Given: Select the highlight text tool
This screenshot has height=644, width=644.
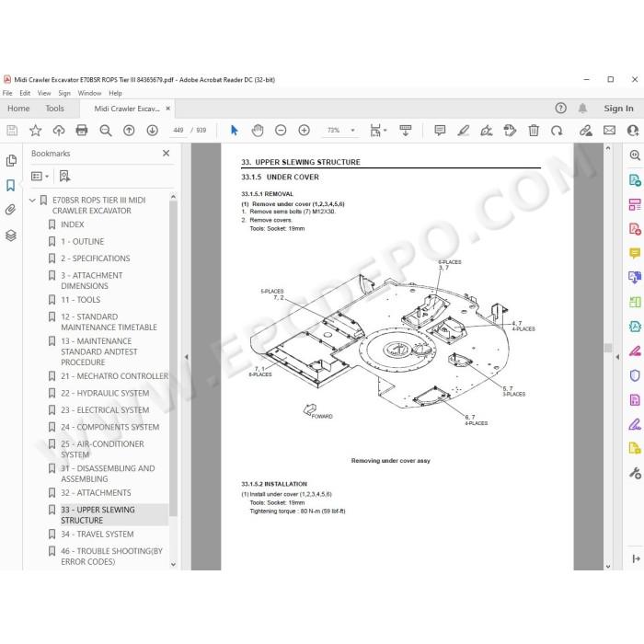Looking at the screenshot, I should (464, 131).
